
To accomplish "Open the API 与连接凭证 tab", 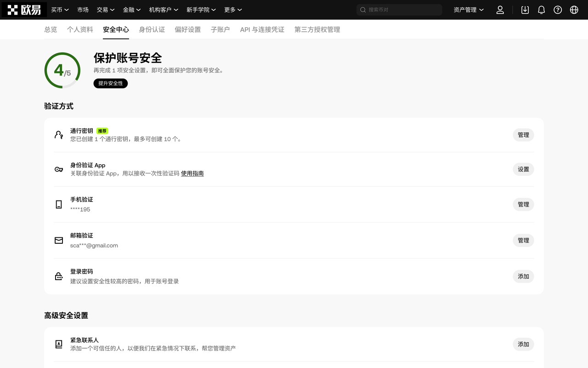I will pos(262,29).
